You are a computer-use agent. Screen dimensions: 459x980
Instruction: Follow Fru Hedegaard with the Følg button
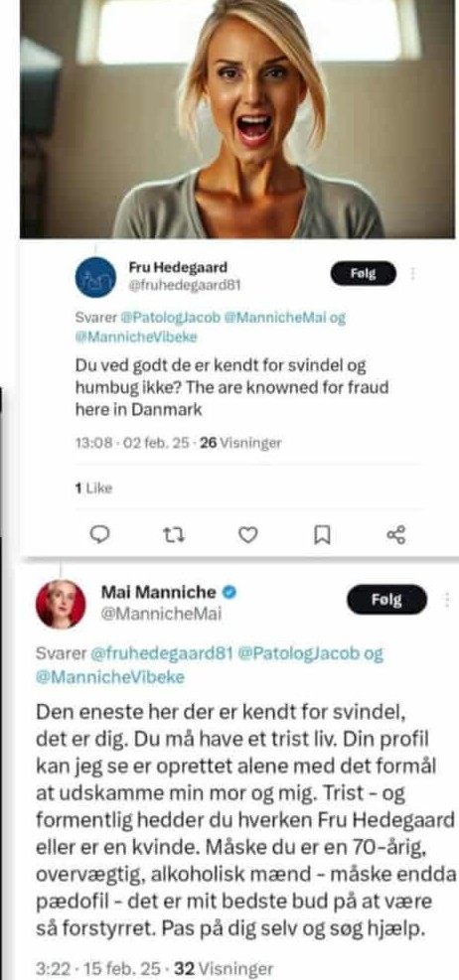click(x=364, y=274)
